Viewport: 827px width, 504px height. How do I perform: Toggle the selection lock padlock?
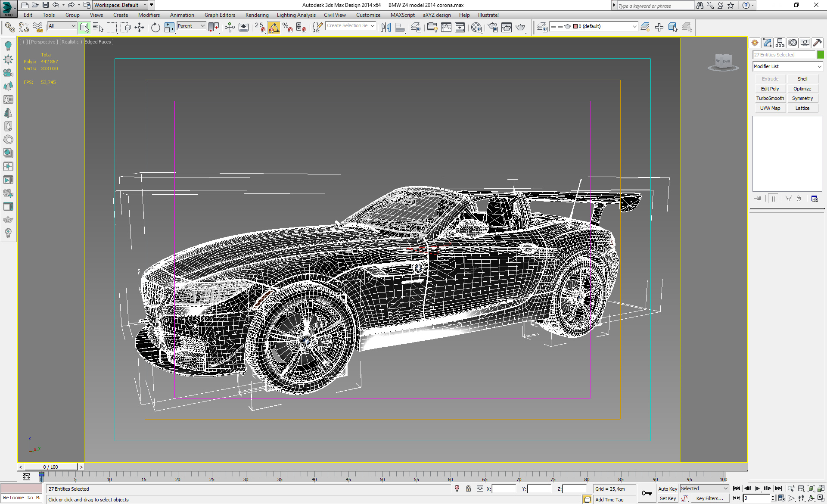click(x=469, y=488)
